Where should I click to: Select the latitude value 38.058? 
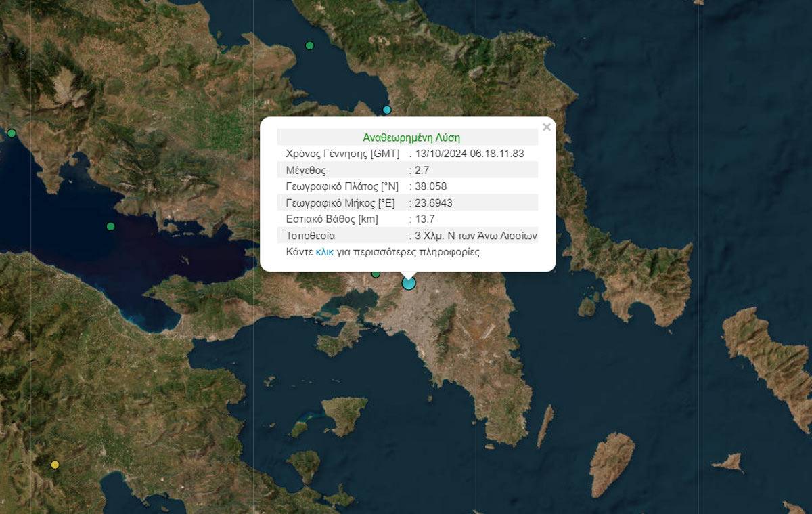431,186
